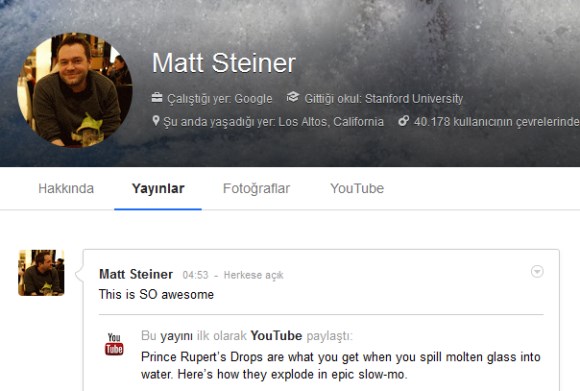Select the Yayınlar tab
This screenshot has width=580, height=391.
tap(158, 188)
